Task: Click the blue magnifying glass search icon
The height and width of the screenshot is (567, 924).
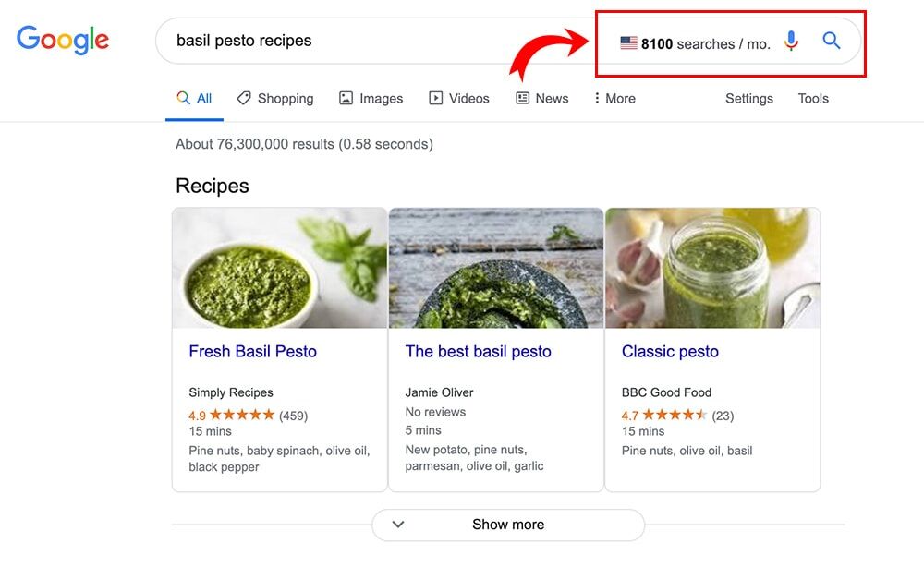Action: pyautogui.click(x=832, y=41)
